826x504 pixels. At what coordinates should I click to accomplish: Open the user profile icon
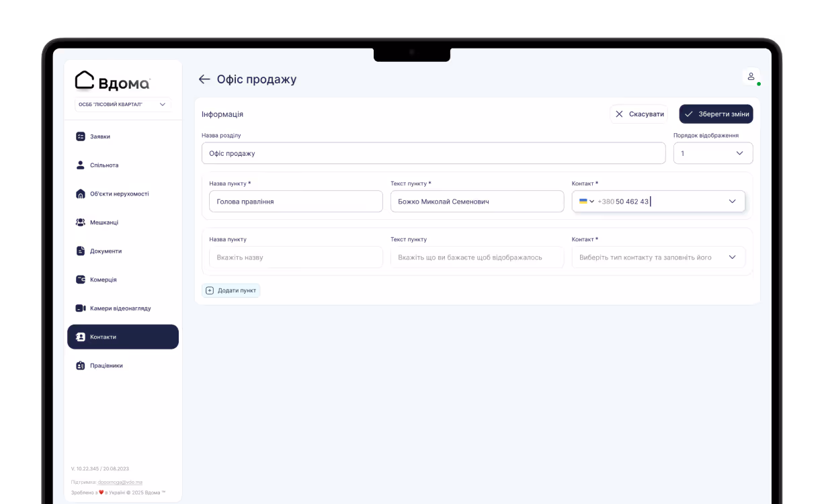(x=751, y=77)
